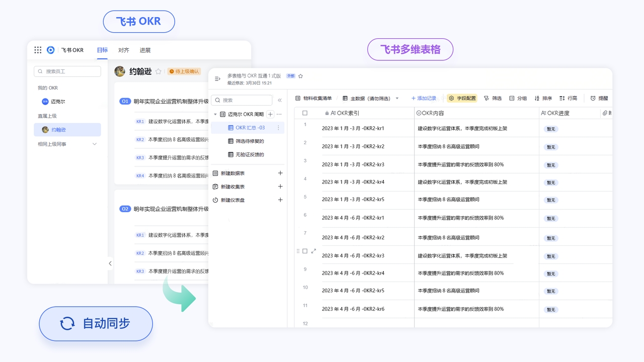Screen dimensions: 644x362
Task: Open 字段配置 field settings
Action: coord(462,99)
